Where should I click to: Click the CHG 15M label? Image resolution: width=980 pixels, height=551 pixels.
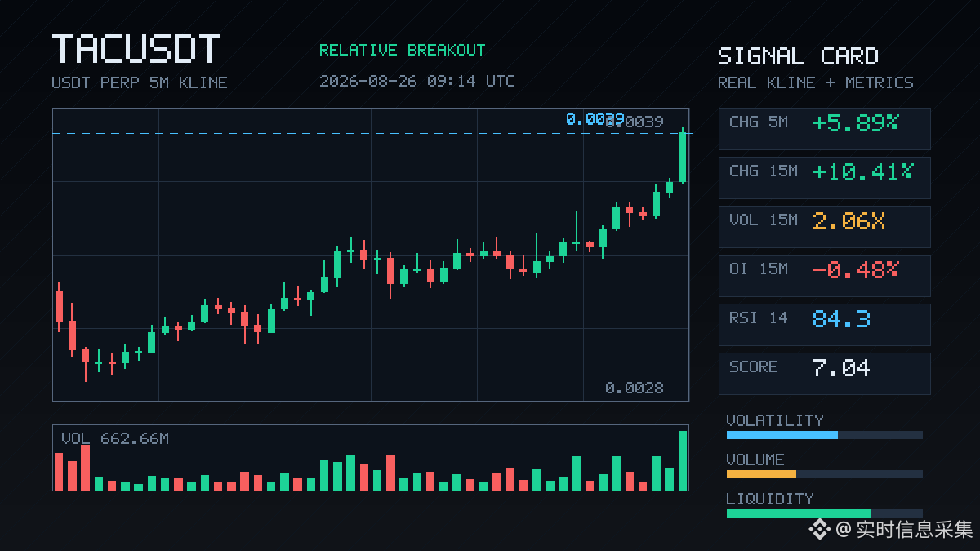point(764,171)
